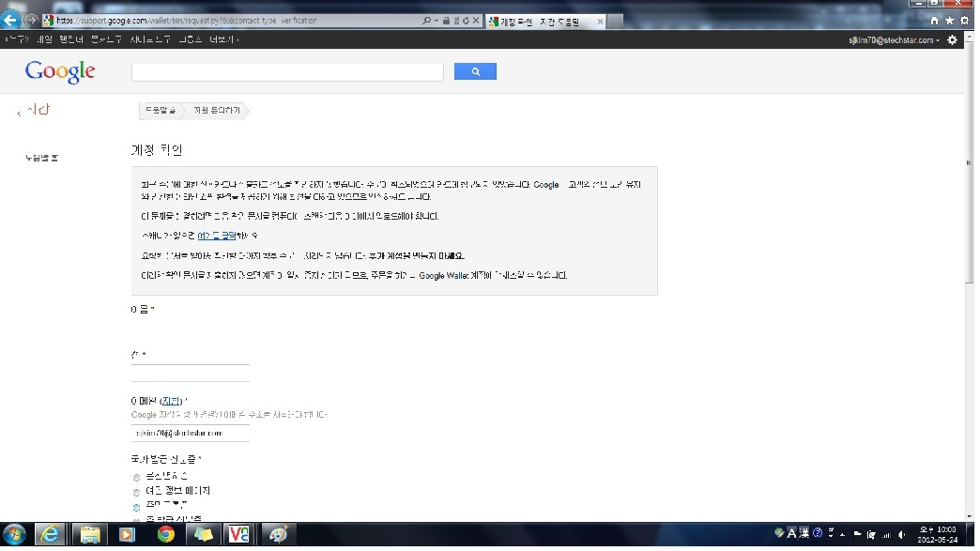980x551 pixels.
Task: Click the first breadcrumb item under the search box
Action: [161, 111]
